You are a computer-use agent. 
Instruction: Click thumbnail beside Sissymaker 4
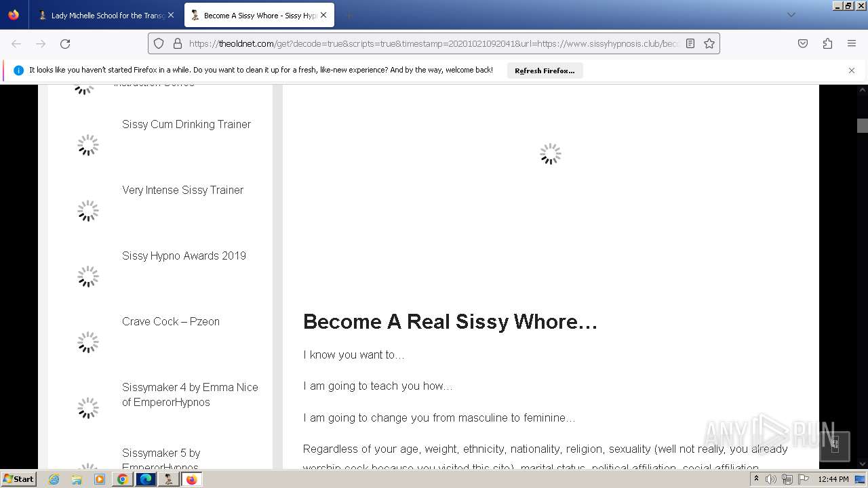[87, 408]
